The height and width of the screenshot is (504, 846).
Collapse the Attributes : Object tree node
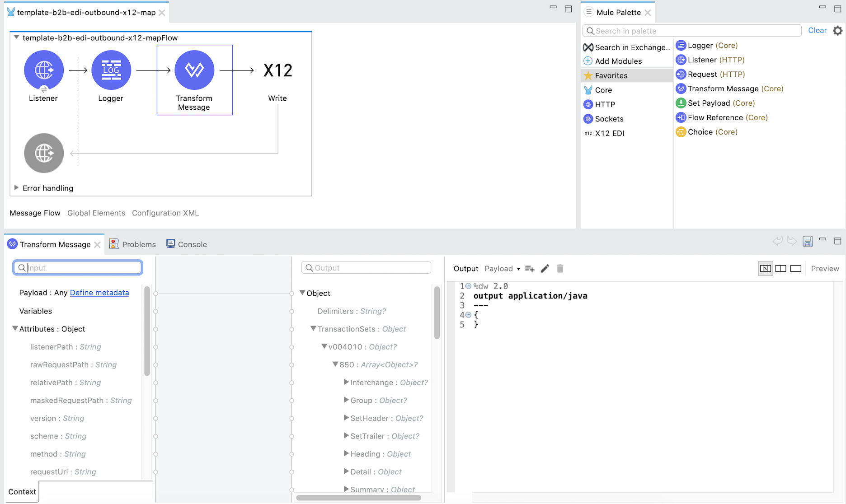click(x=15, y=328)
